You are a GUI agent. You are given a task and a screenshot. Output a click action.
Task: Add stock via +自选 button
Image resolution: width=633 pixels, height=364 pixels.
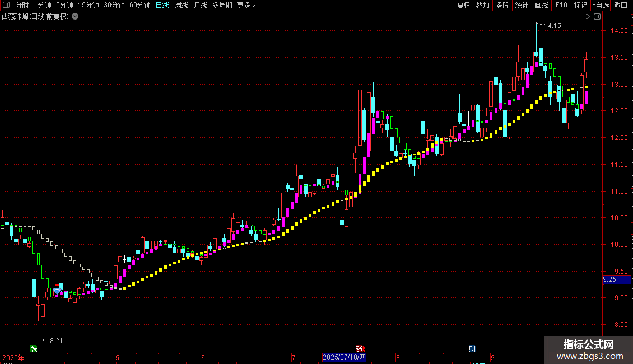pos(601,5)
